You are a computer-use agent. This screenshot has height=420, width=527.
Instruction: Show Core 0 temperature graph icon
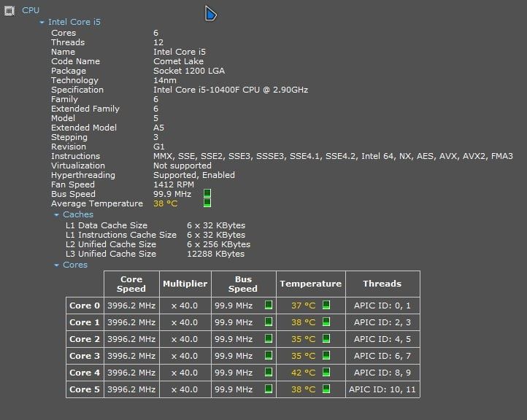[326, 305]
